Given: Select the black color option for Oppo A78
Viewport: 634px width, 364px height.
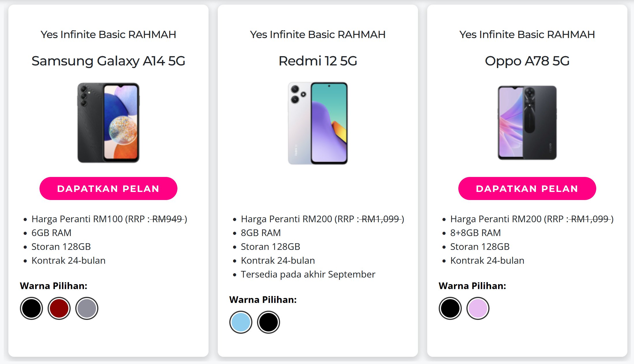Looking at the screenshot, I should click(450, 308).
